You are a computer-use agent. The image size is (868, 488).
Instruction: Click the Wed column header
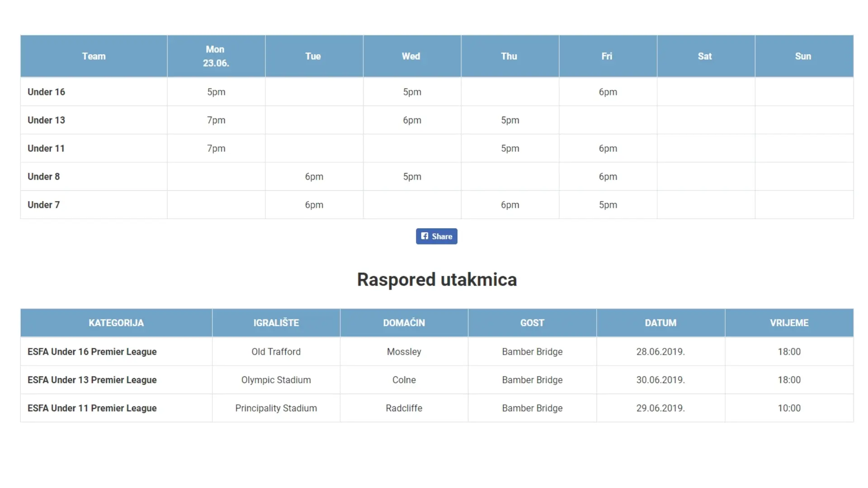[x=412, y=56]
